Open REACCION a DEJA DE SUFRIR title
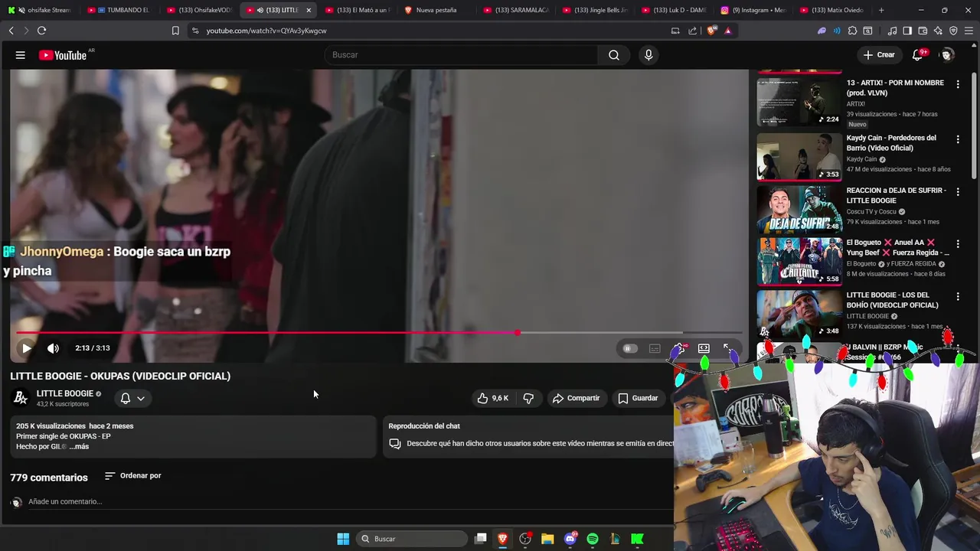This screenshot has height=551, width=980. tap(896, 195)
